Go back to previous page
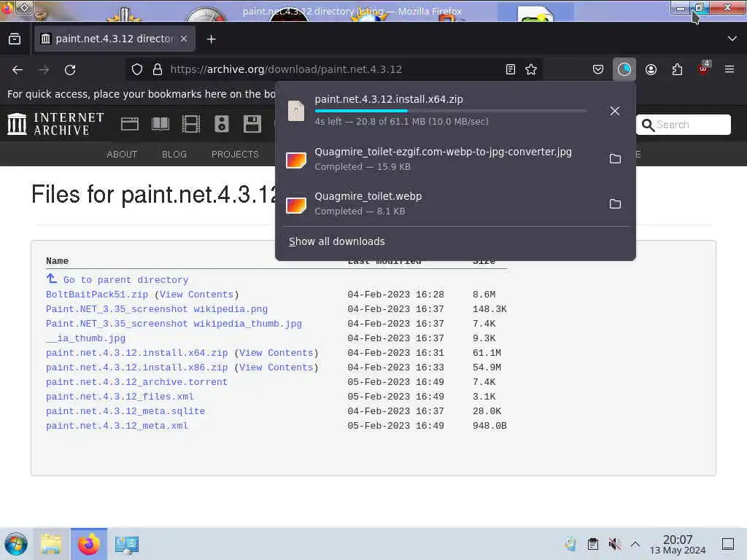 click(x=18, y=69)
